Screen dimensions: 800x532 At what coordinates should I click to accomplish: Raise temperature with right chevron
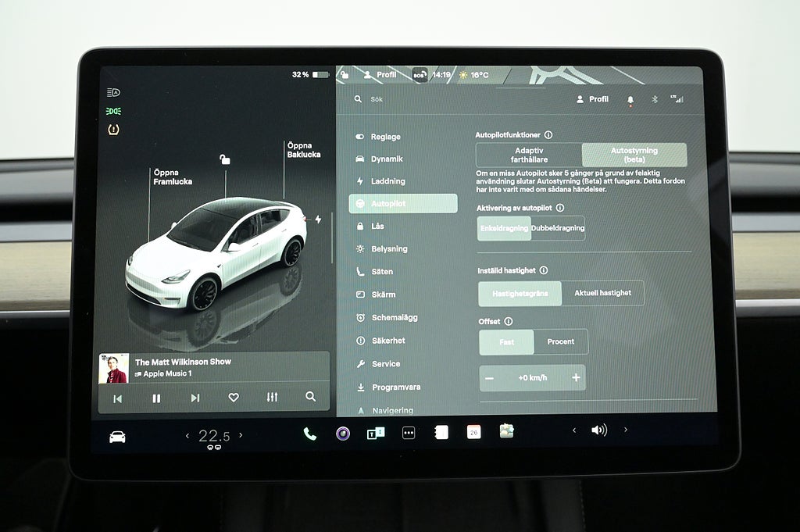coord(241,435)
